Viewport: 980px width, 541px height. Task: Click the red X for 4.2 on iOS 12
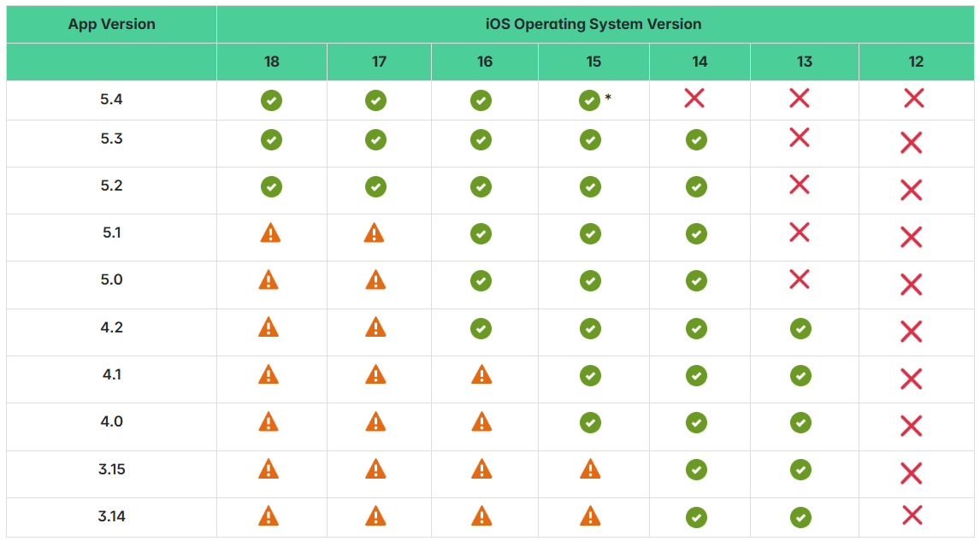912,332
